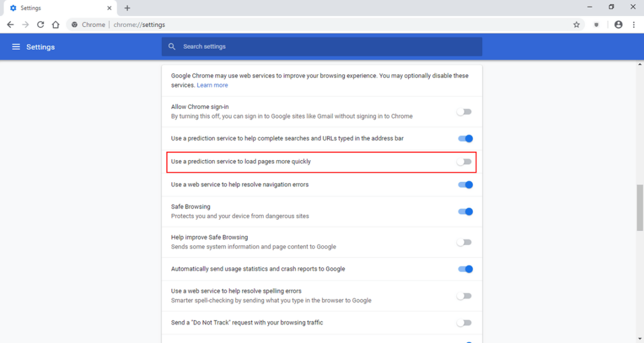Click the bookmark star in the address bar
Viewport: 644px width, 343px height.
[x=576, y=24]
